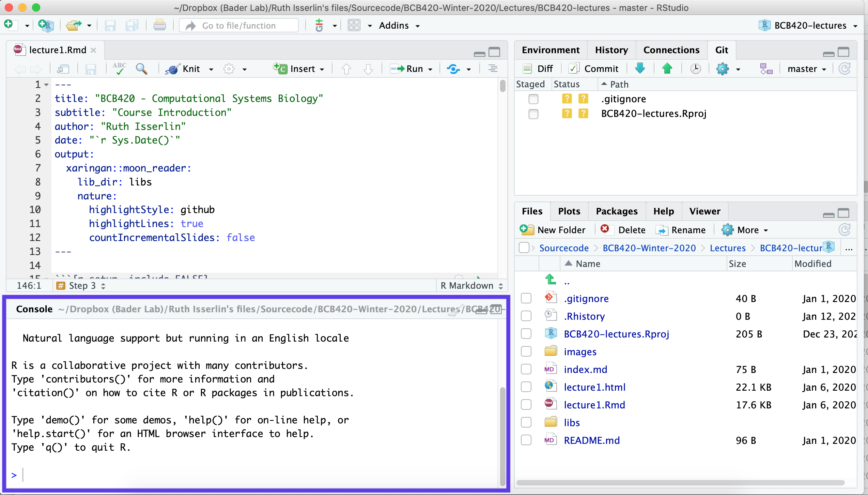Go to next chunk down arrow

pos(368,69)
